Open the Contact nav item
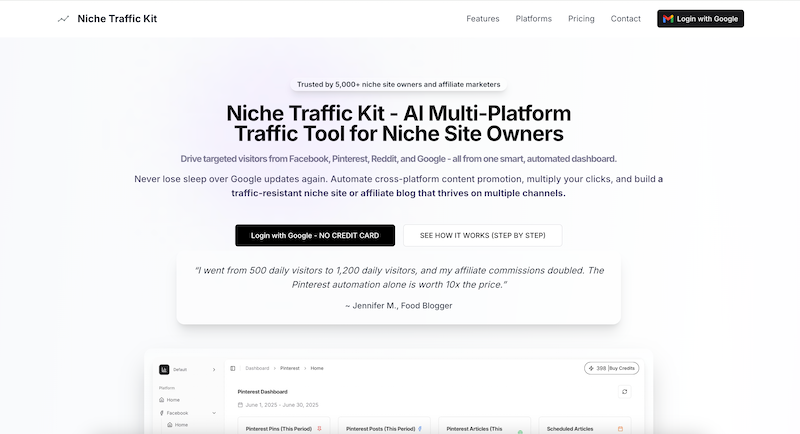Screen dimensions: 800x434 point(626,19)
